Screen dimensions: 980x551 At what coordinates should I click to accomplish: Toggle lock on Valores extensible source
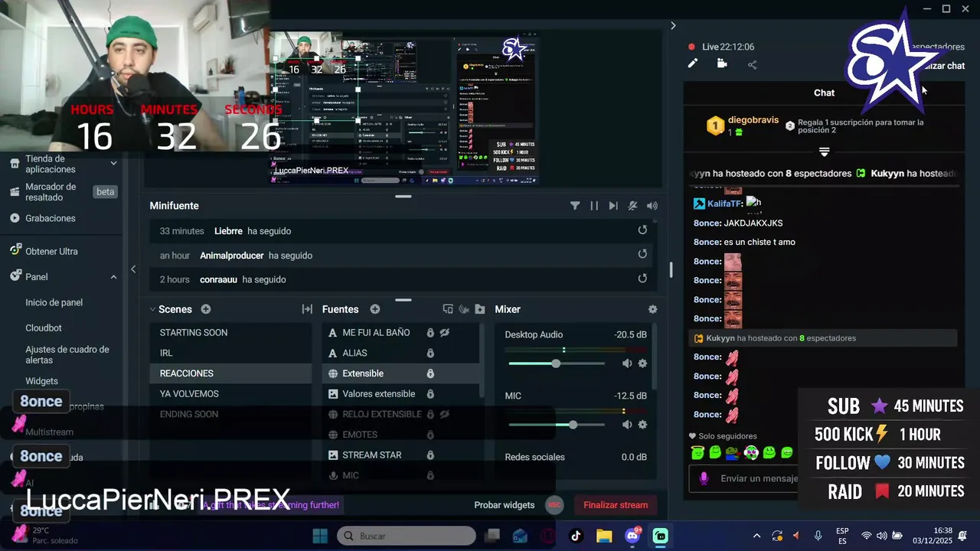click(430, 394)
